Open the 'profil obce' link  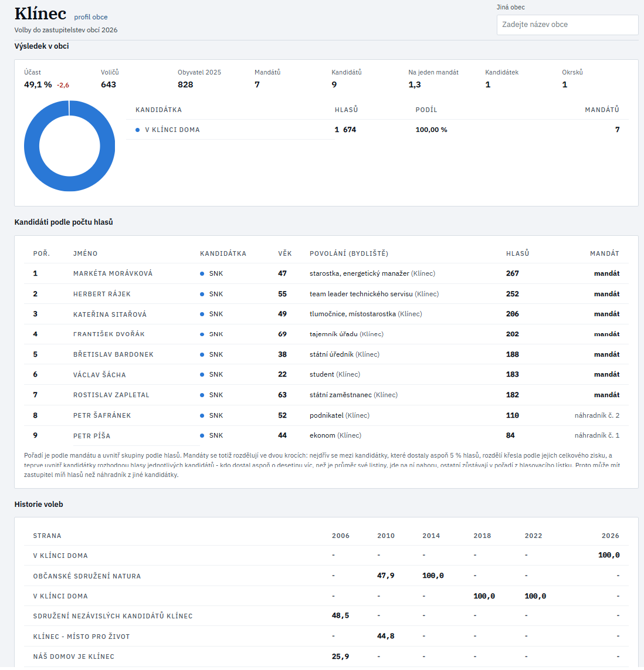click(90, 17)
